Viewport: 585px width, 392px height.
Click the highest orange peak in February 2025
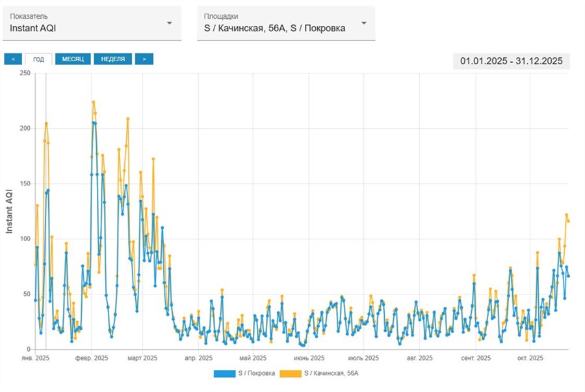click(94, 102)
